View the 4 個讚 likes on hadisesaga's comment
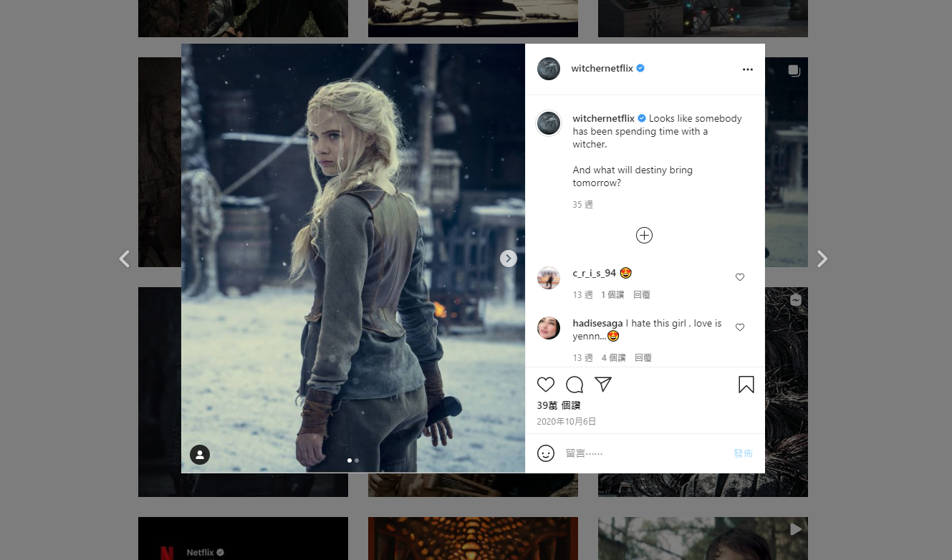The width and height of the screenshot is (952, 560). [x=614, y=358]
